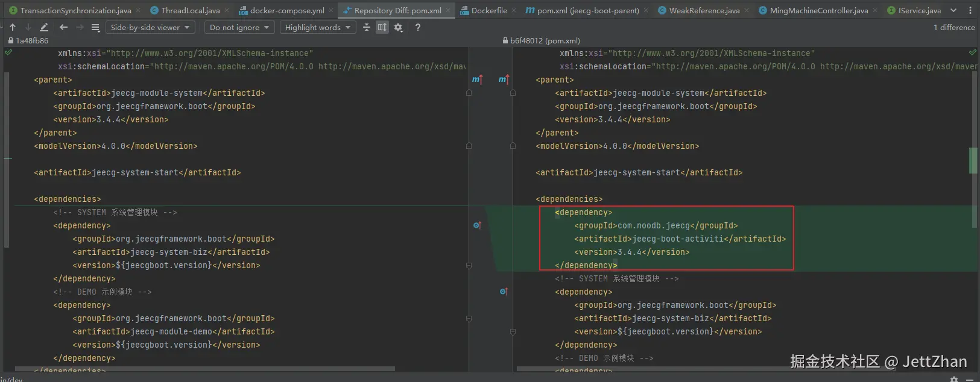
Task: Click the Maven gutter icon beside parent on left
Action: point(477,80)
